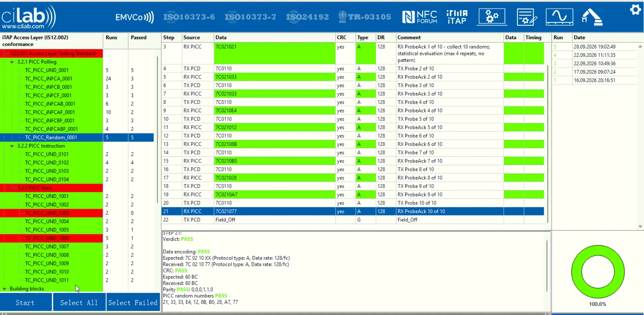This screenshot has width=644, height=315.
Task: Open the settings gear icon
Action: click(635, 9)
